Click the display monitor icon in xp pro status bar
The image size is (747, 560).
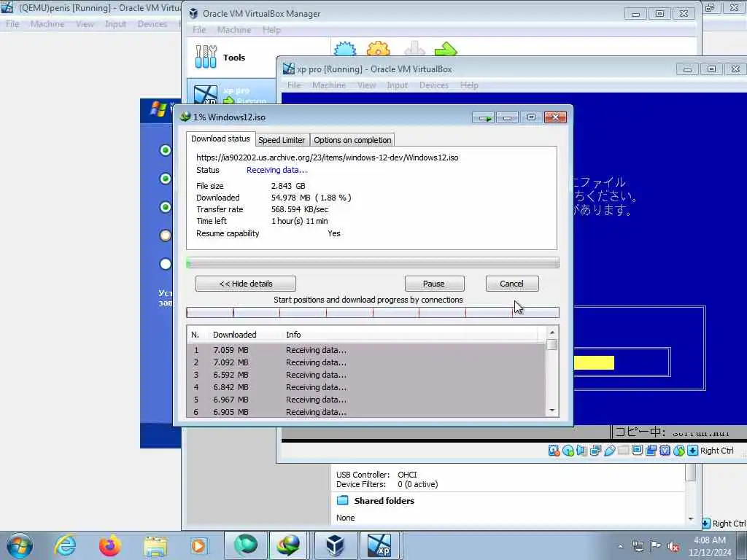point(638,451)
